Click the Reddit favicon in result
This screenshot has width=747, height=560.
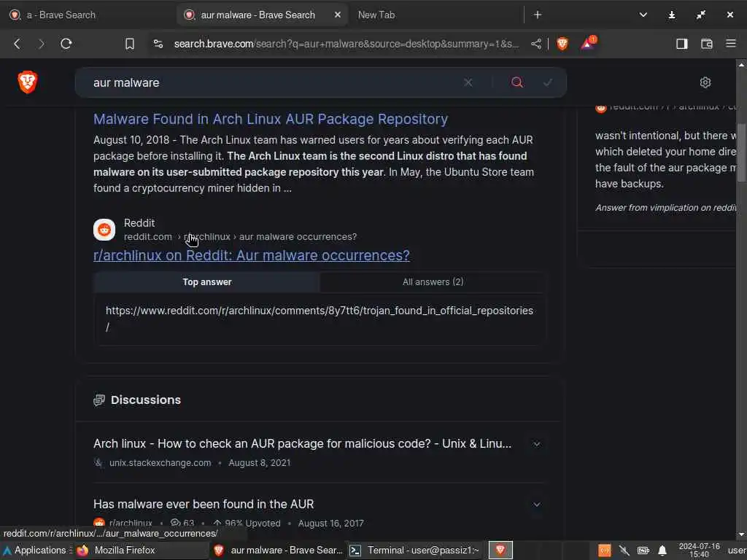[x=104, y=230]
